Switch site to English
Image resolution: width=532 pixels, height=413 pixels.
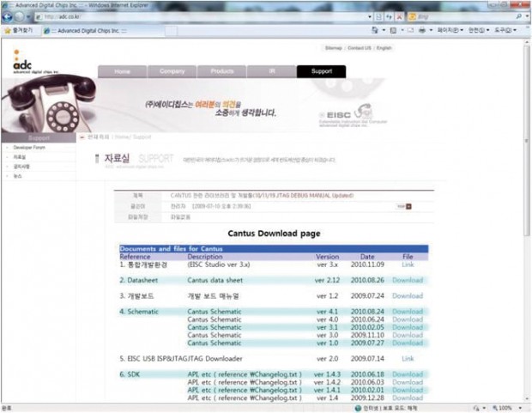384,48
